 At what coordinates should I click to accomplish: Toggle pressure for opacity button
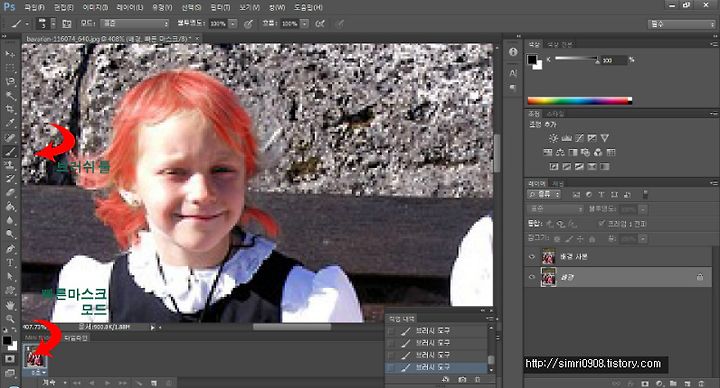248,24
